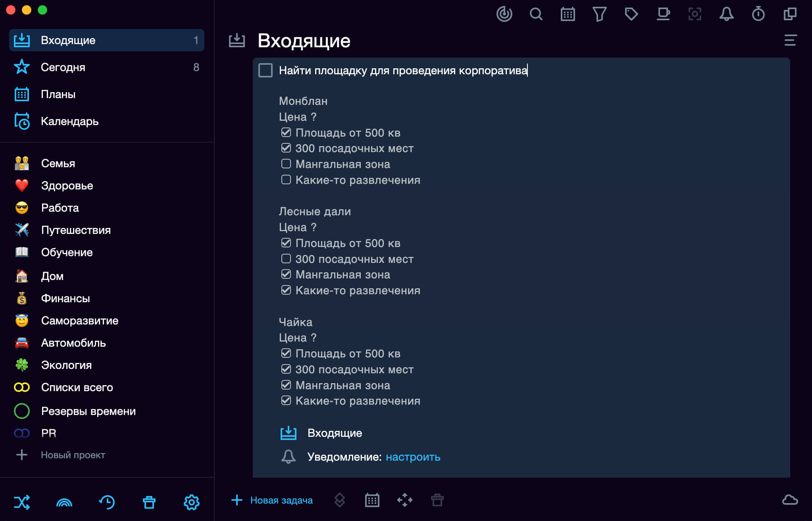Click the search magnifier icon

point(536,14)
